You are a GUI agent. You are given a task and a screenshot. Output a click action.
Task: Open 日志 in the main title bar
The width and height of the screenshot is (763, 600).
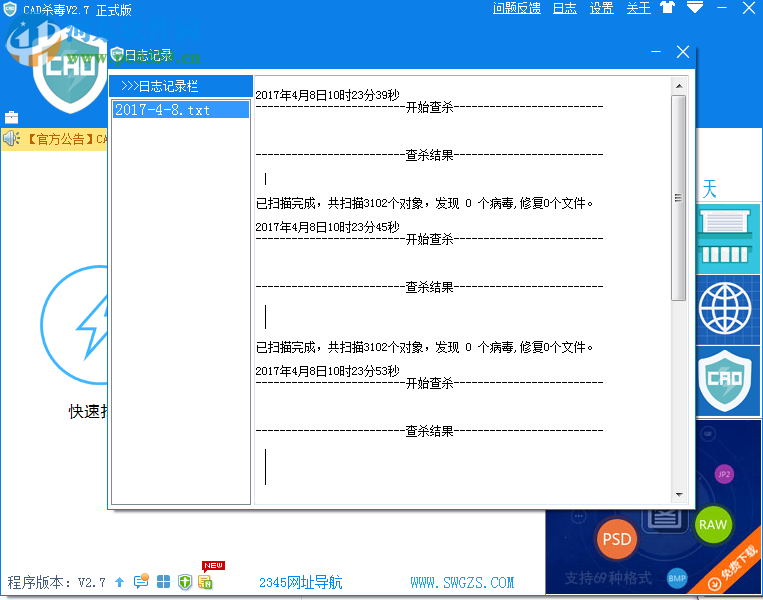click(564, 8)
